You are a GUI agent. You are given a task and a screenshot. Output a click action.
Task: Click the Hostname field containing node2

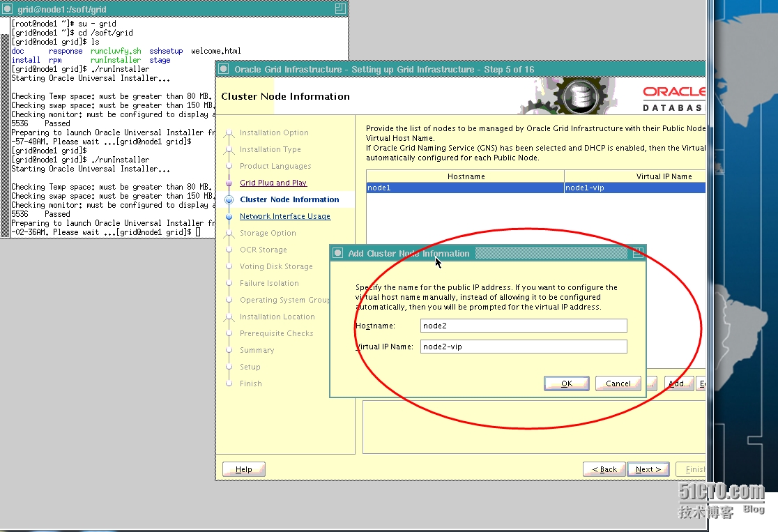point(524,326)
